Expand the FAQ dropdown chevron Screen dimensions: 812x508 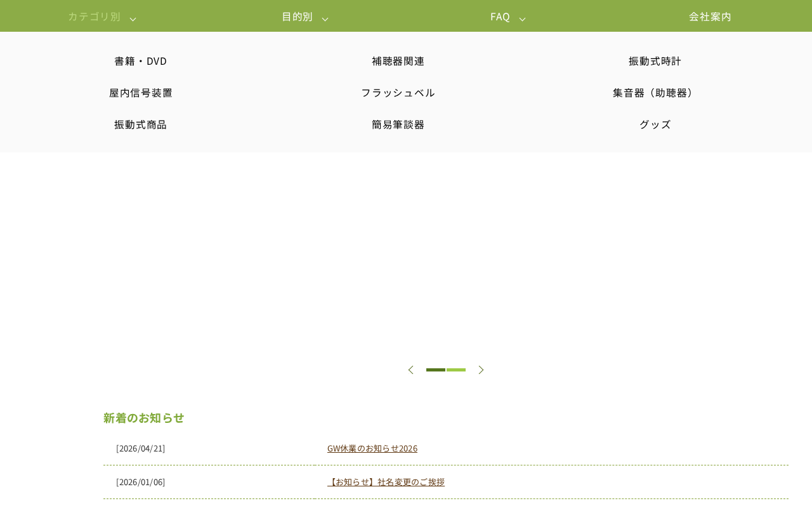click(x=522, y=19)
